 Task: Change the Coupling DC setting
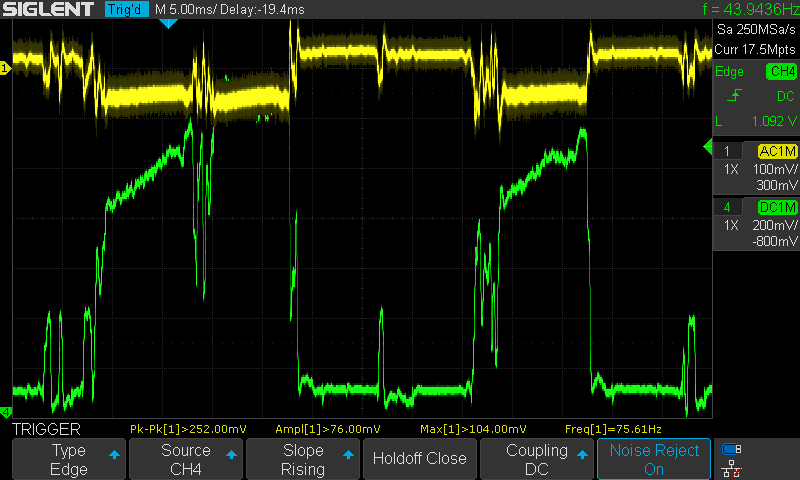(x=537, y=459)
